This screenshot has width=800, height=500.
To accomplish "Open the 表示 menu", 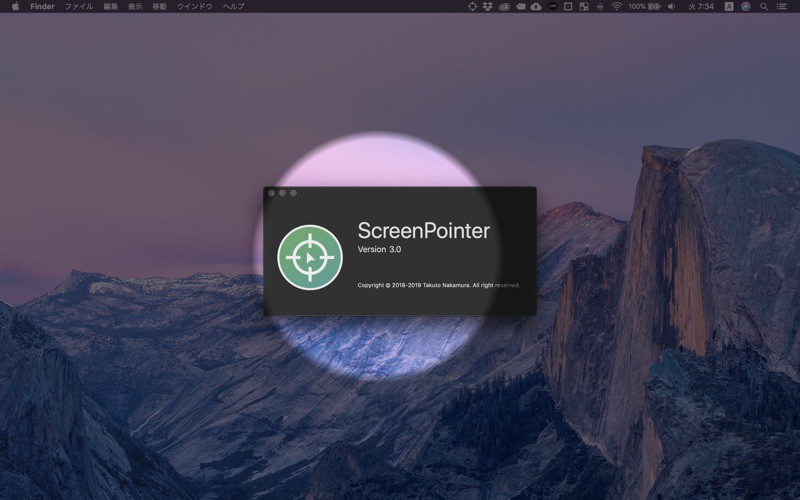I will 135,7.
